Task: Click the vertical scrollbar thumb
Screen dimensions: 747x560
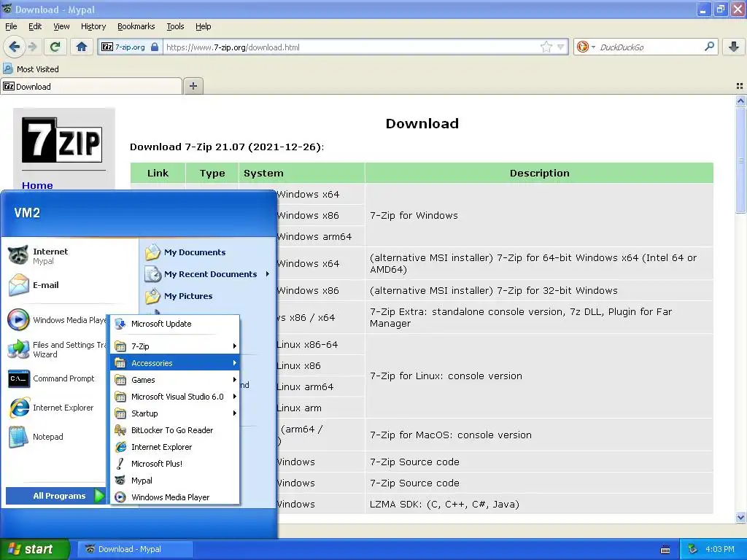Action: pos(740,160)
